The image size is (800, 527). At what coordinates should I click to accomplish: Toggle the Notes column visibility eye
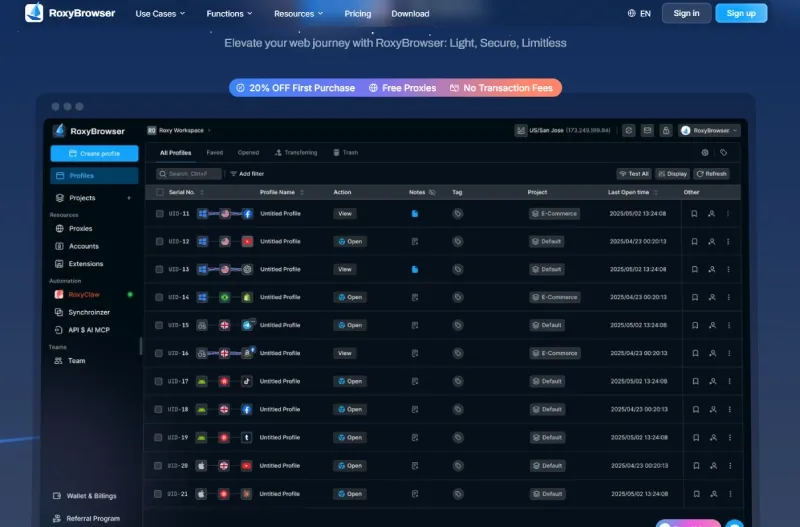coord(432,192)
